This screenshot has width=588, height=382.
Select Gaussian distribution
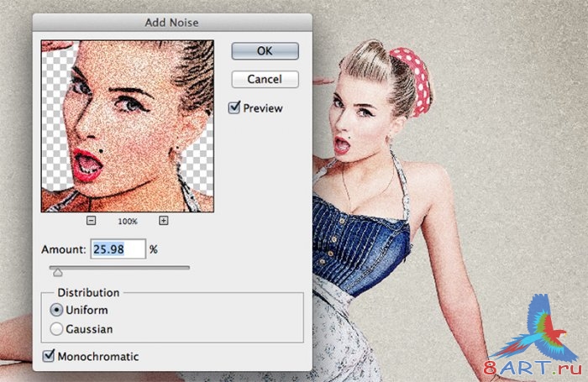[x=56, y=329]
